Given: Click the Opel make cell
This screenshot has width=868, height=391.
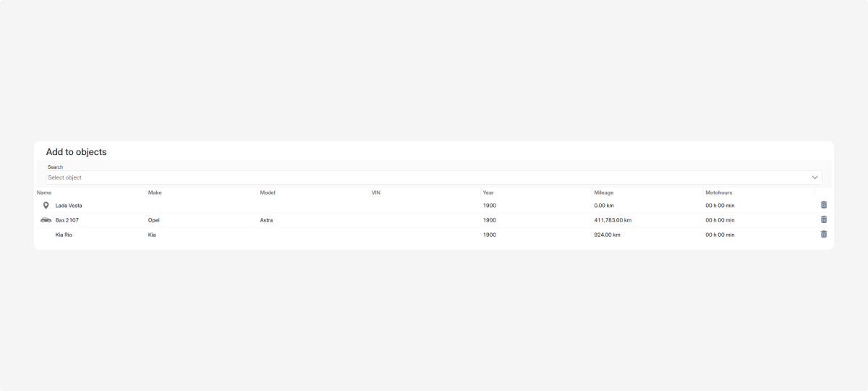Looking at the screenshot, I should (x=153, y=220).
